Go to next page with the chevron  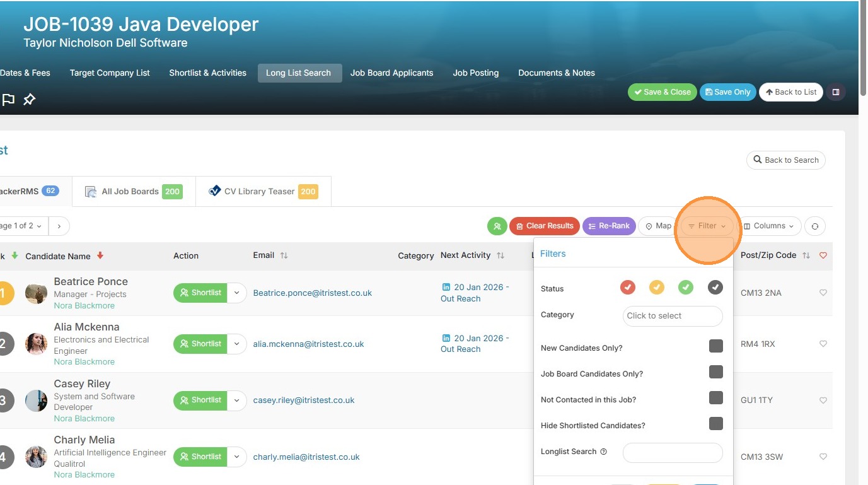click(59, 226)
